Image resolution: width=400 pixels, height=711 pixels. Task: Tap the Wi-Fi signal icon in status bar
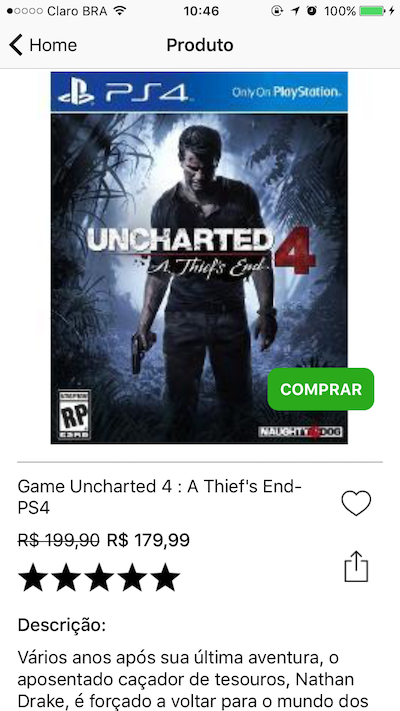[120, 11]
